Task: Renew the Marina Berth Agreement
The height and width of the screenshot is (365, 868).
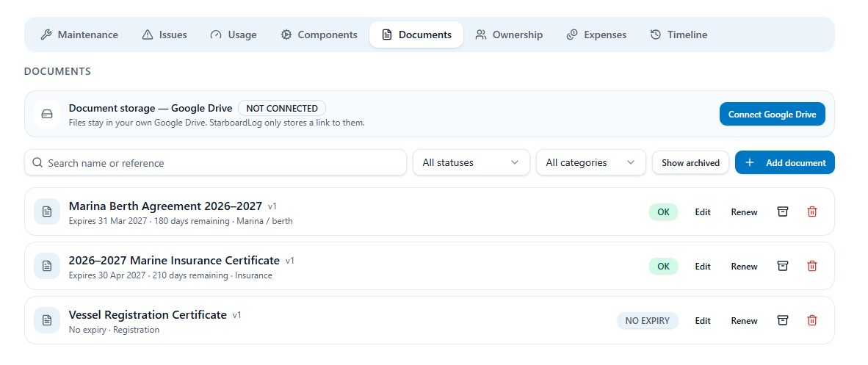Action: click(x=744, y=212)
